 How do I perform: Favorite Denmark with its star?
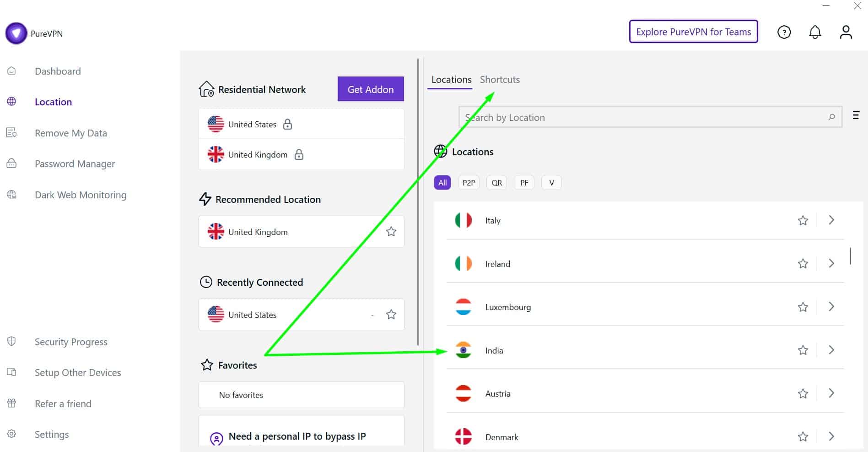coord(803,437)
